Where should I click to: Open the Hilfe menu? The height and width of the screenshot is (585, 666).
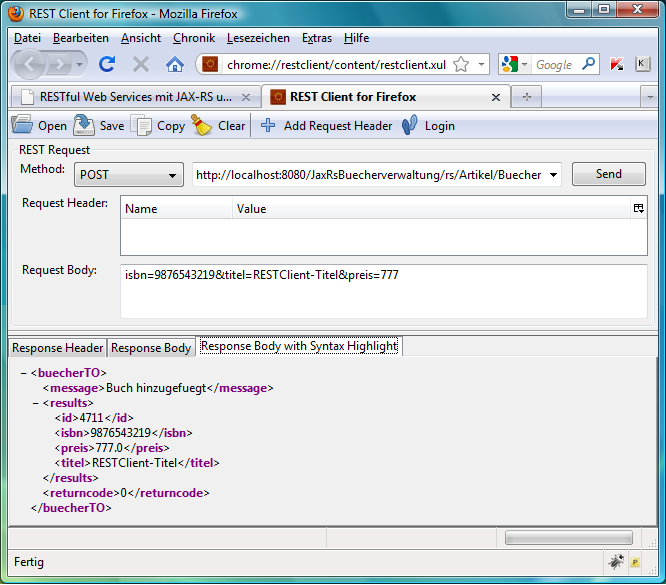click(x=356, y=38)
